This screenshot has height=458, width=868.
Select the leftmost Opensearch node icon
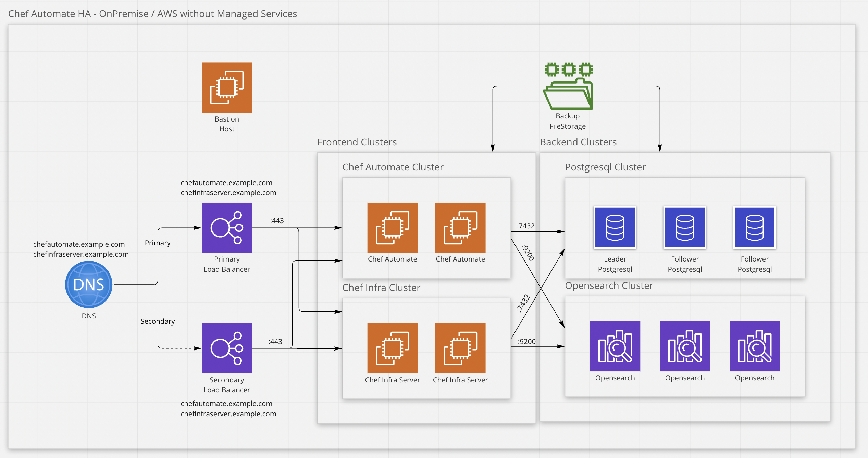pos(615,346)
